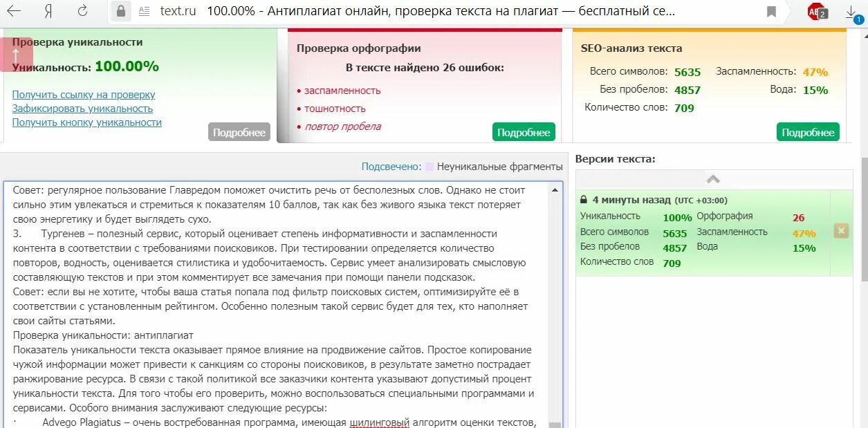Click the 'Всего символов: 5635' SEO value

[x=687, y=72]
